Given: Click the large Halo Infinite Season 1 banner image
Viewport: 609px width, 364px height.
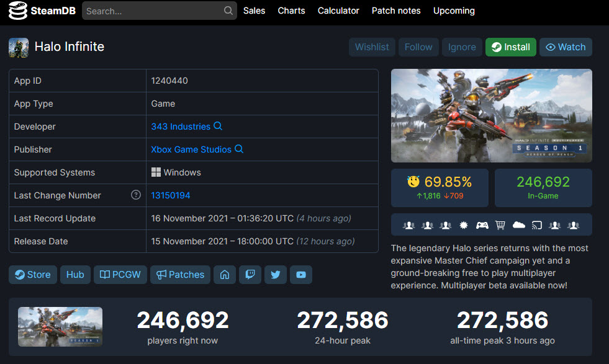Looking at the screenshot, I should click(x=491, y=115).
